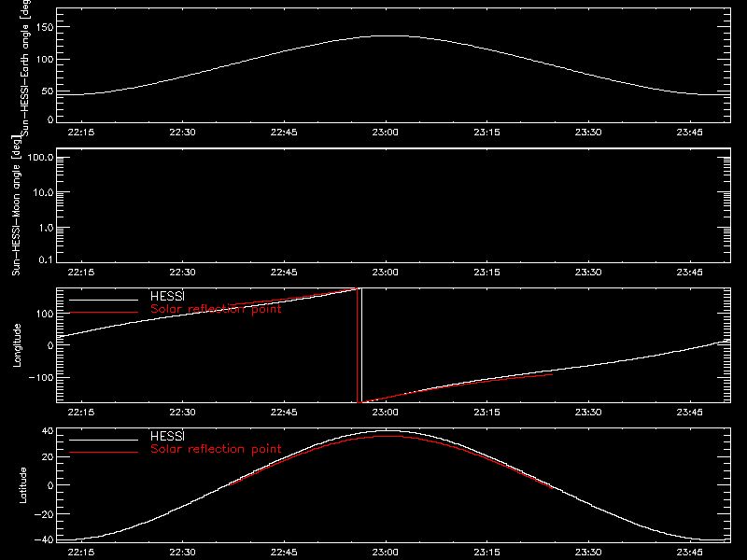The width and height of the screenshot is (747, 560).
Task: Click the red legend line in Longitude panel
Action: pos(104,313)
